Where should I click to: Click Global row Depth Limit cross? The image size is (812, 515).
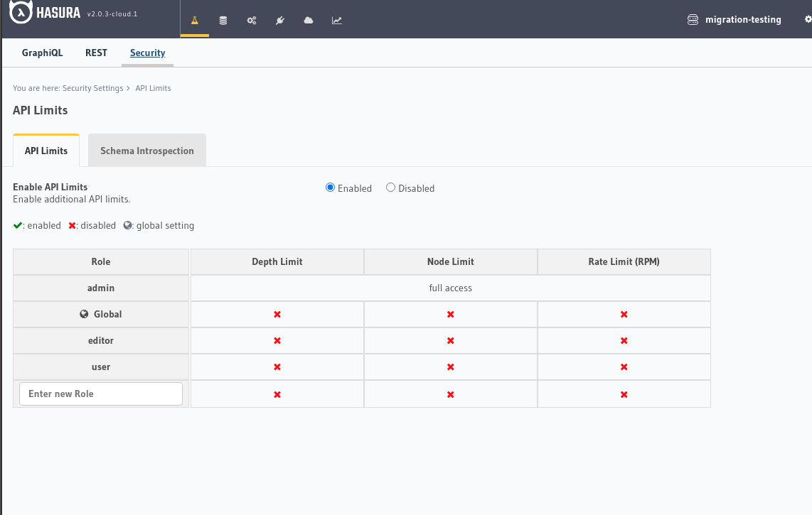click(277, 314)
